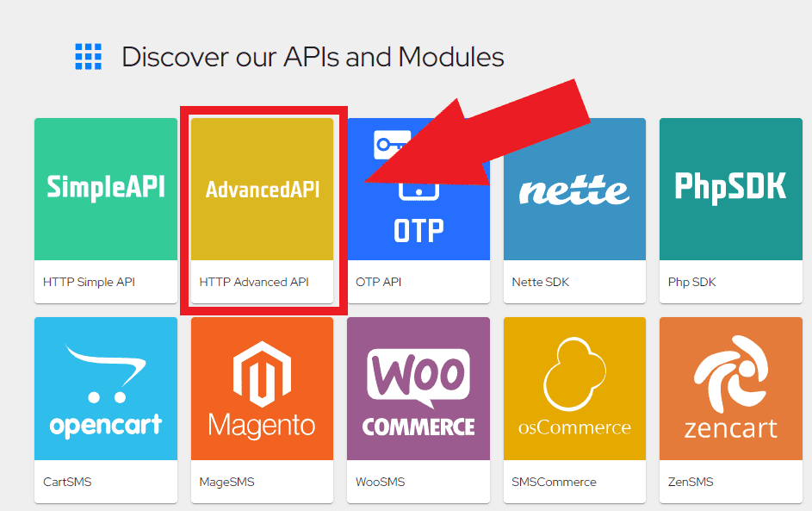Open the ZenSMS module label

pos(691,482)
